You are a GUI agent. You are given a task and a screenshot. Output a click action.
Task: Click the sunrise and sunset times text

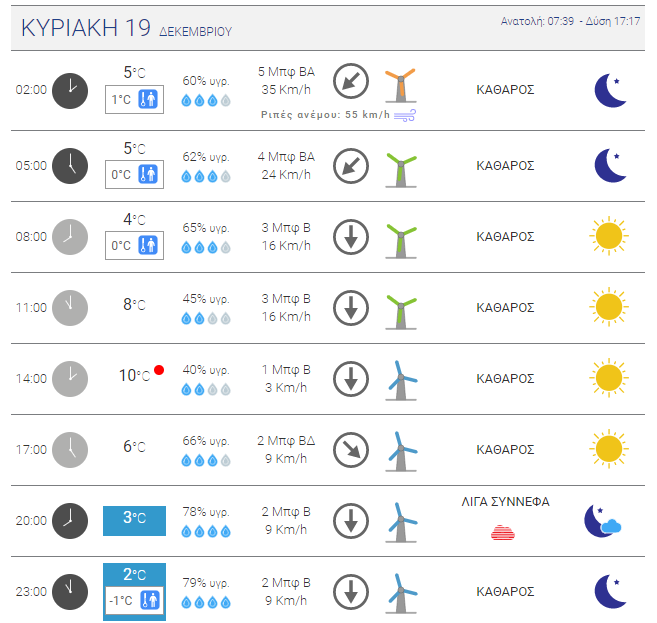(x=570, y=21)
